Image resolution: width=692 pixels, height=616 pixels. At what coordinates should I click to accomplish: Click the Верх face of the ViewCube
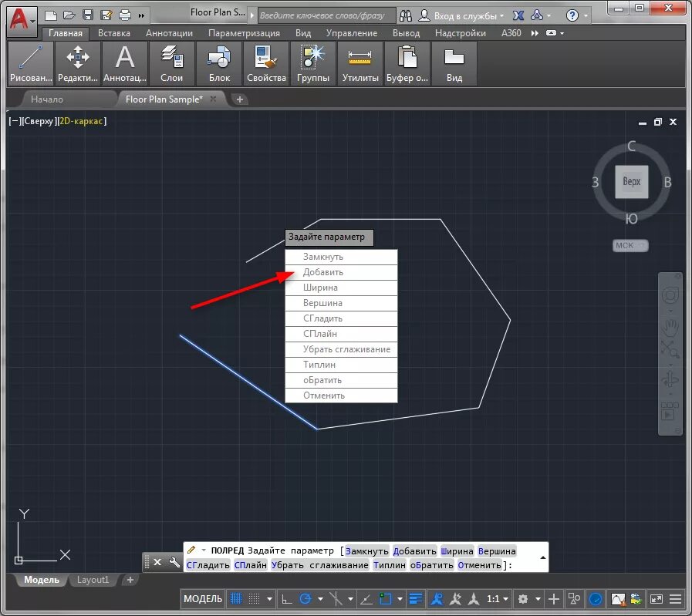631,183
